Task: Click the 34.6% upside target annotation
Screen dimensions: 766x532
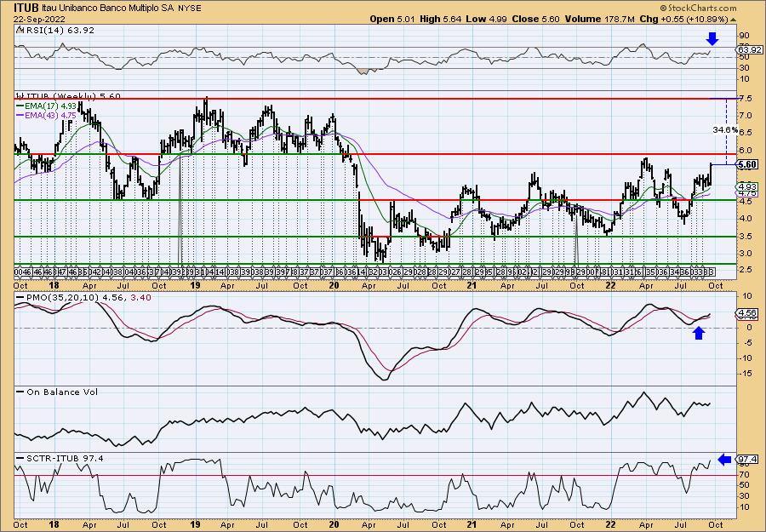Action: (725, 130)
